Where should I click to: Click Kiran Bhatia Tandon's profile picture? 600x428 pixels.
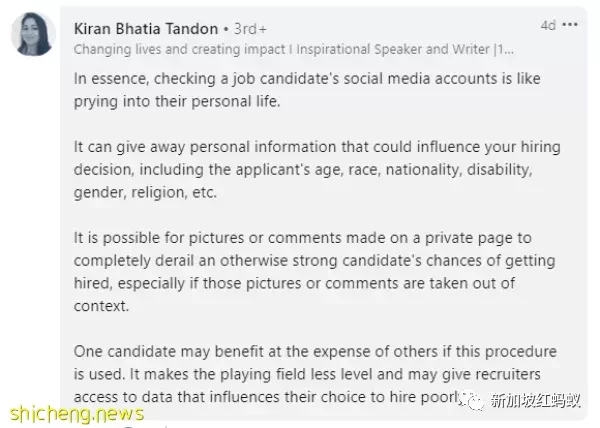click(x=33, y=34)
